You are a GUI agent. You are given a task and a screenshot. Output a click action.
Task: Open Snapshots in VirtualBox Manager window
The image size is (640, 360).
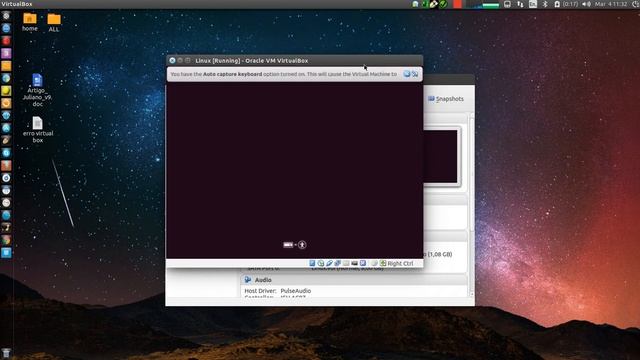(x=446, y=99)
